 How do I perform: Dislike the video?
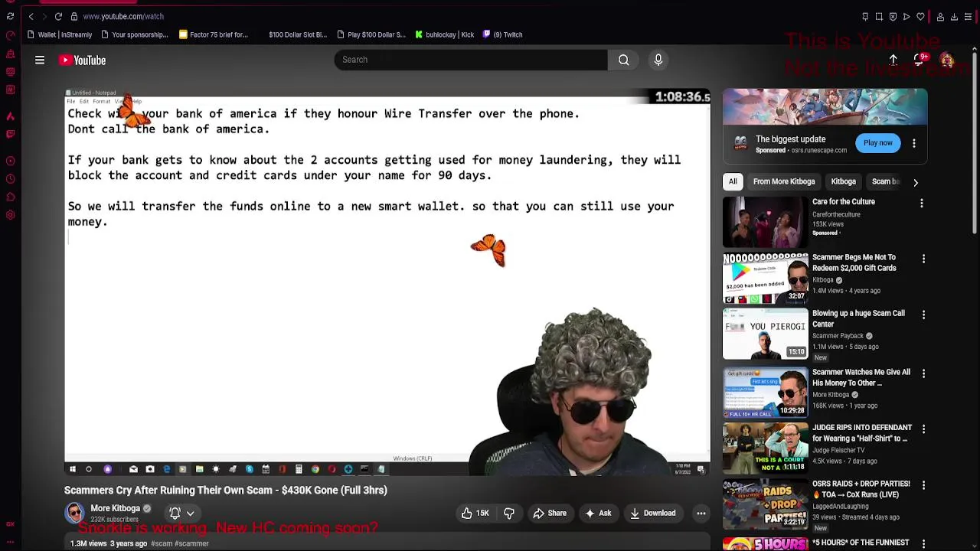tap(509, 514)
